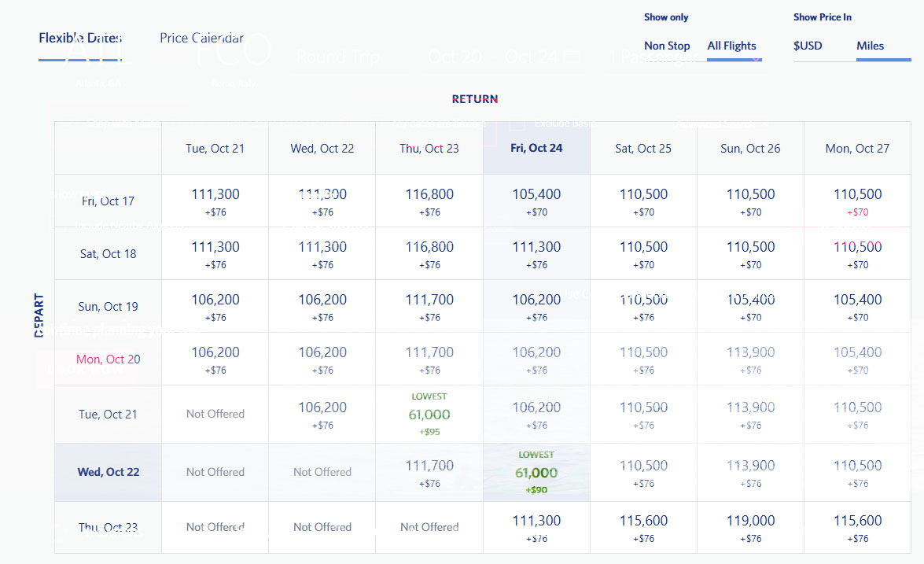Open the Price Calendar tab
The height and width of the screenshot is (564, 924).
(x=201, y=38)
